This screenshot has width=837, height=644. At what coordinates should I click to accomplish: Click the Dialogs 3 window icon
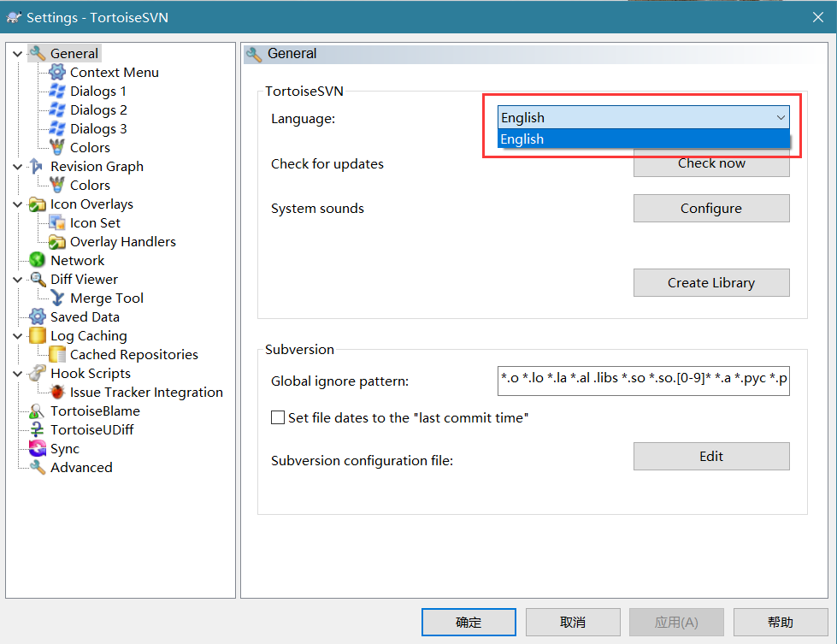57,128
